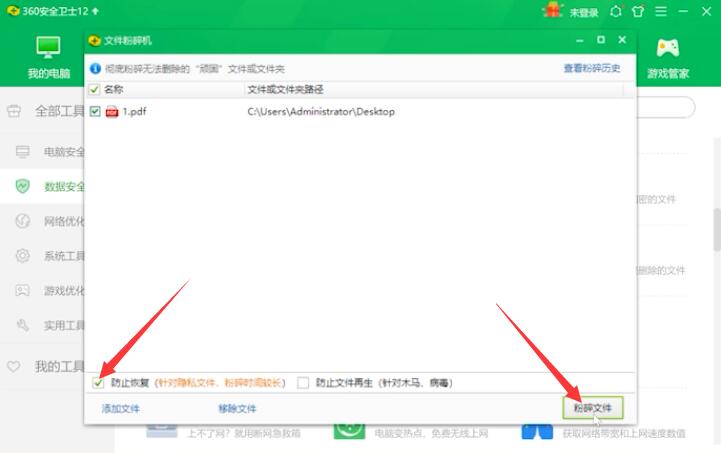The width and height of the screenshot is (721, 453).
Task: Toggle the select-all 名称 checkbox
Action: coord(94,89)
